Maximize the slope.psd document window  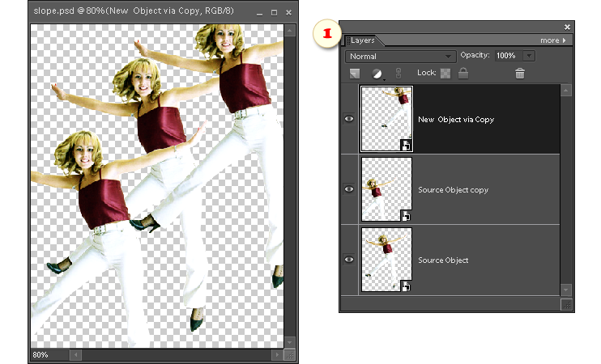(274, 13)
